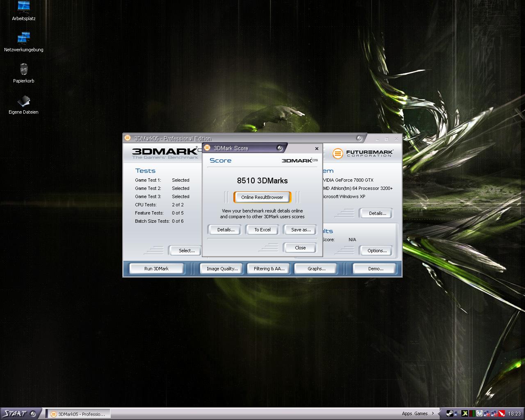The width and height of the screenshot is (525, 420).
Task: Click the 3DMark05 main window title icon
Action: (x=128, y=138)
